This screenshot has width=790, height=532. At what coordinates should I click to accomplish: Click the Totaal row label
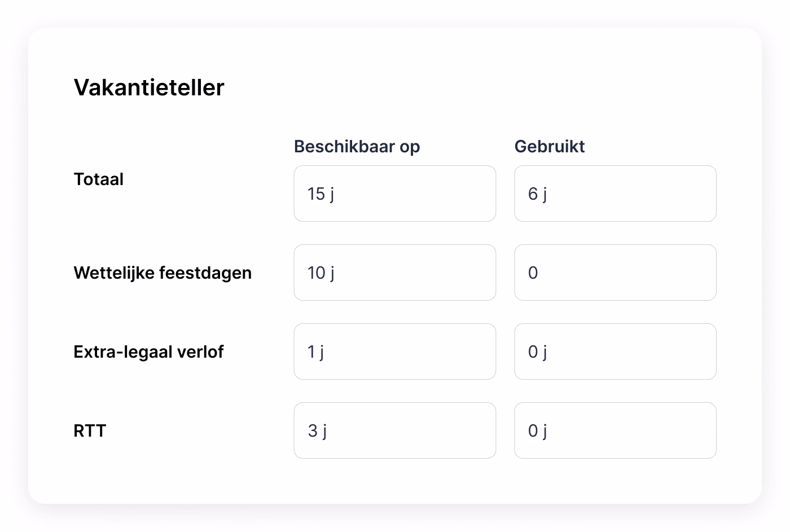99,179
